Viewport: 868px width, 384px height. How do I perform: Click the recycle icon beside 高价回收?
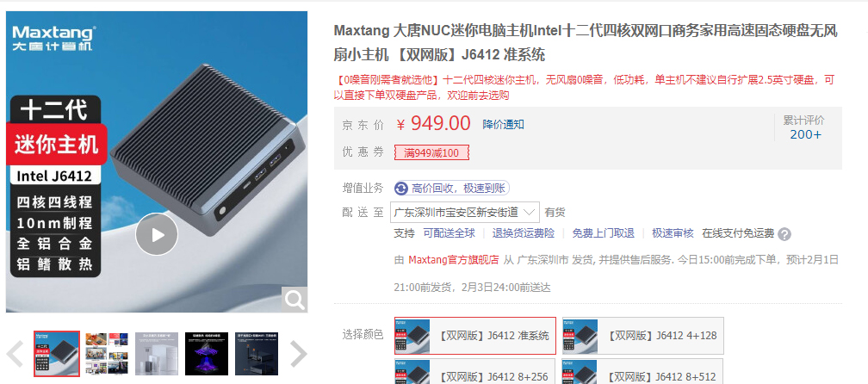point(400,189)
